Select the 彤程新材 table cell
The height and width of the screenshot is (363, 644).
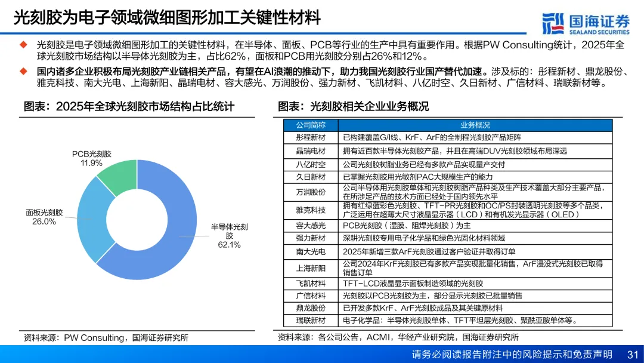(311, 137)
